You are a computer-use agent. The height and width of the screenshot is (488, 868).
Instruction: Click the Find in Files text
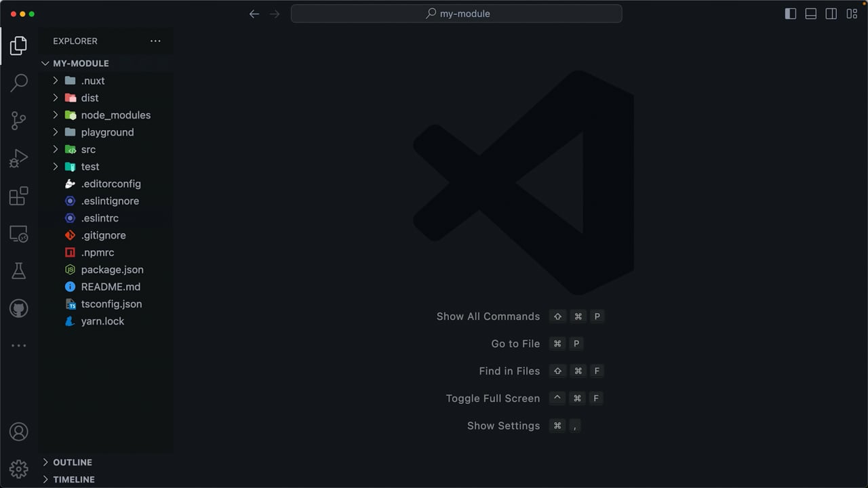(x=509, y=371)
